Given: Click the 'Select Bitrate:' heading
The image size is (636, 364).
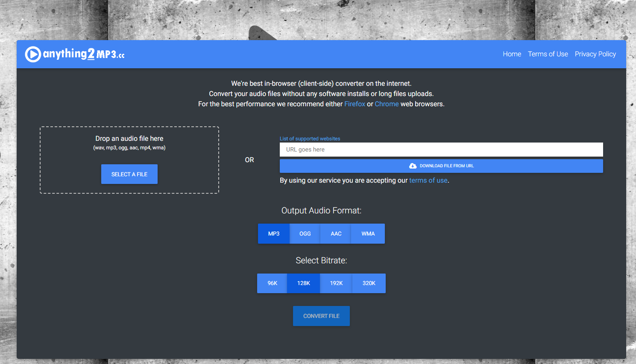Looking at the screenshot, I should 321,260.
